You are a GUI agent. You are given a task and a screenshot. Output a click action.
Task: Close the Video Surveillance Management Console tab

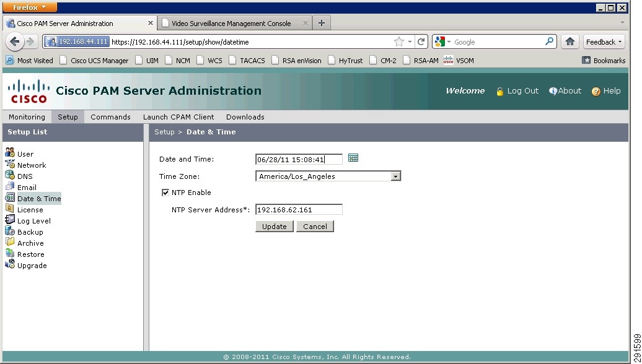(x=305, y=23)
